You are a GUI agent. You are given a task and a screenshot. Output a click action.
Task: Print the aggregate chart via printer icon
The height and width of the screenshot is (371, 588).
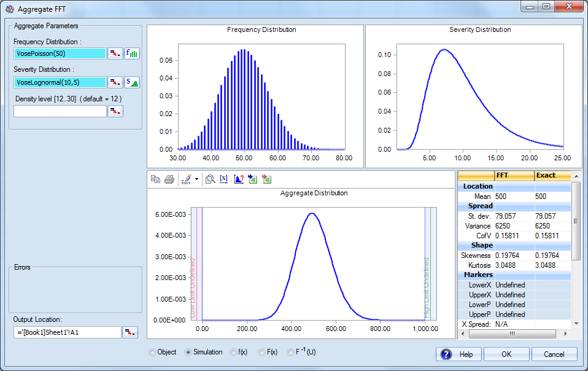point(168,178)
